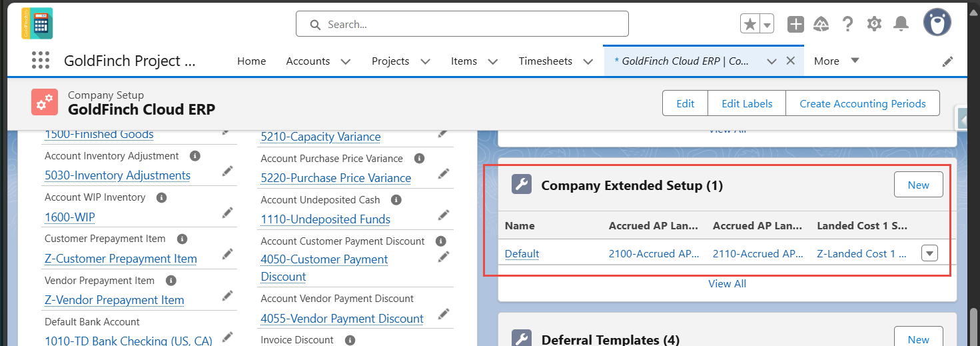The image size is (980, 346).
Task: Open the Timesheets tab
Action: 546,61
